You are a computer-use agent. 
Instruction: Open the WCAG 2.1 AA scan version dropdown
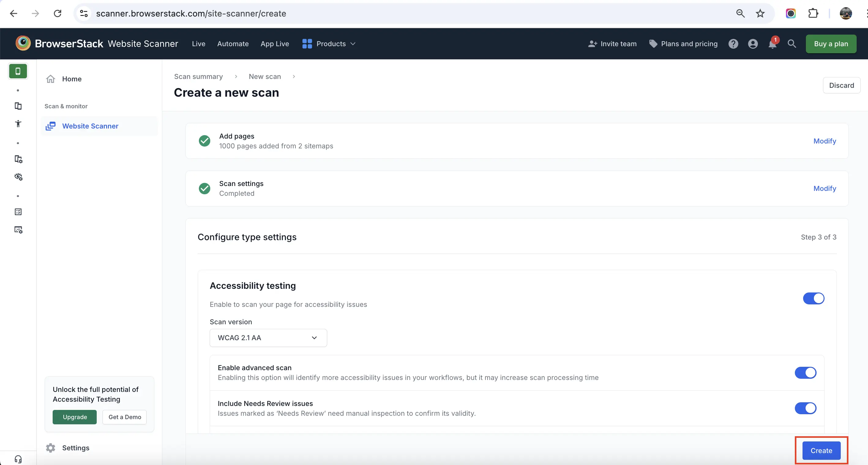pos(268,338)
